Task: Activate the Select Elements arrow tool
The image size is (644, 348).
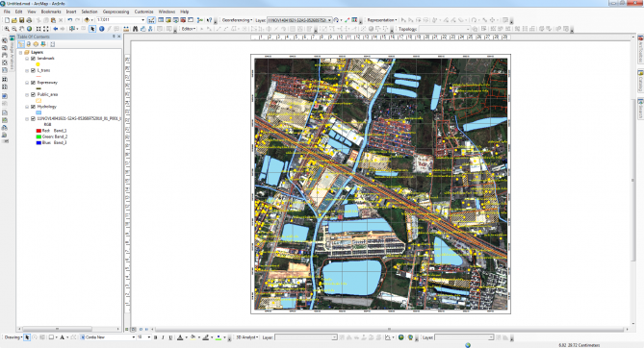Action: [92, 29]
